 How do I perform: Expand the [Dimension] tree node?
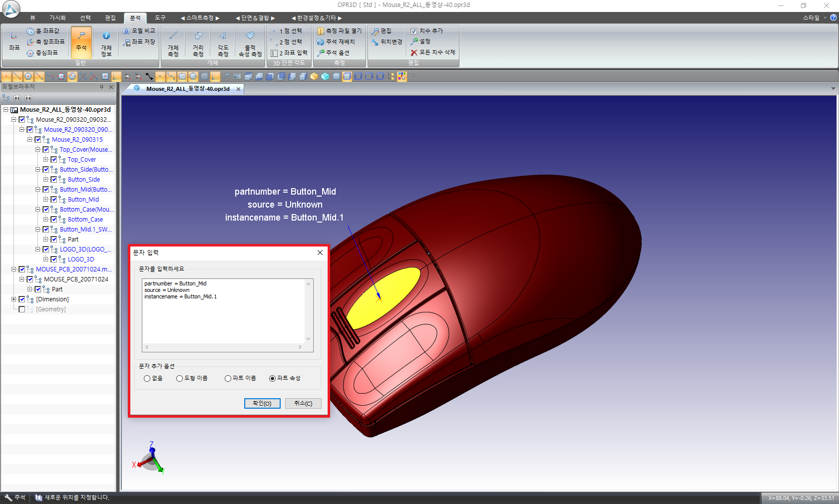coord(14,299)
